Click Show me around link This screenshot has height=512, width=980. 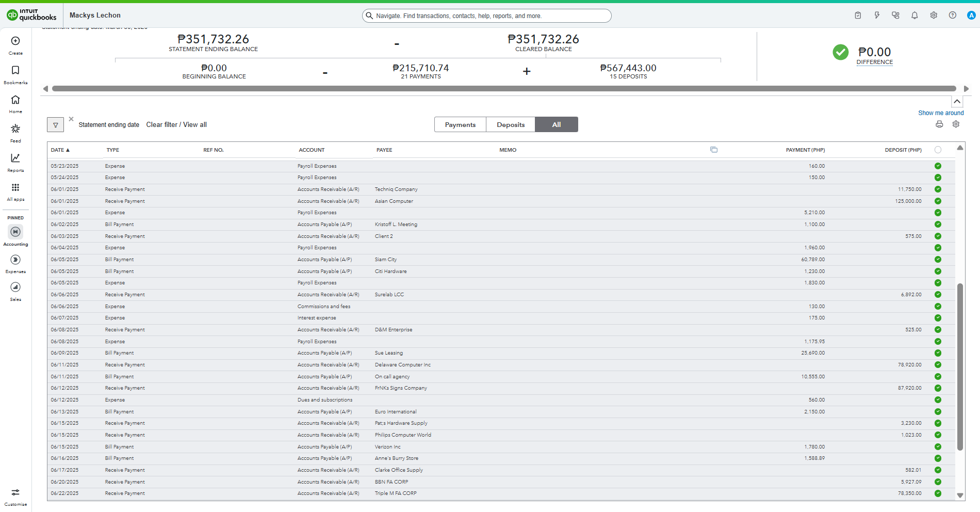941,113
